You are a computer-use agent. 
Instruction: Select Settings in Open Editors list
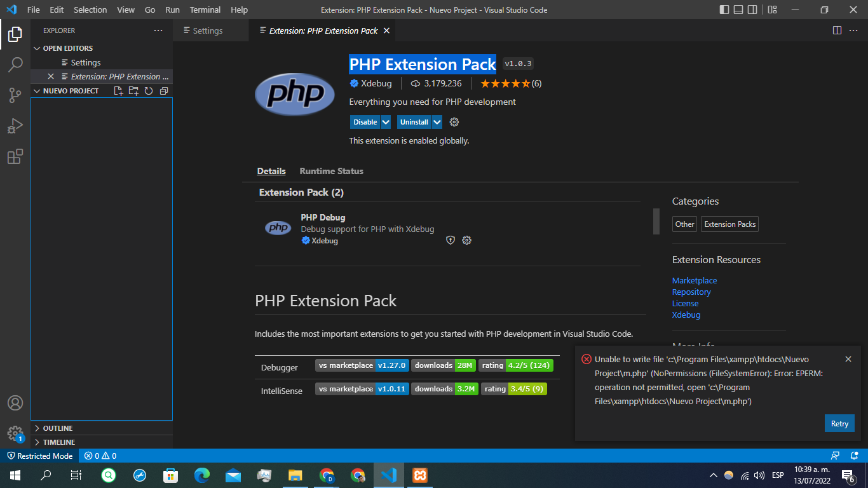[102, 62]
